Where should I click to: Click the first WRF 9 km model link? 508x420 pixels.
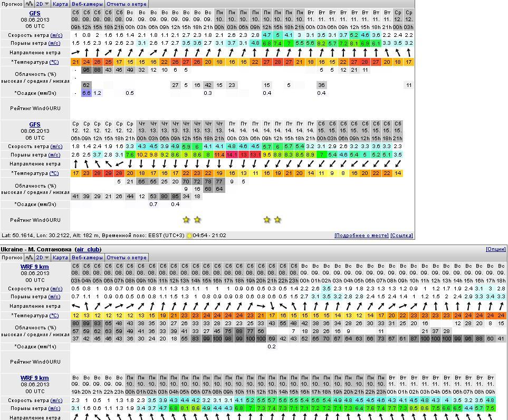pyautogui.click(x=34, y=267)
